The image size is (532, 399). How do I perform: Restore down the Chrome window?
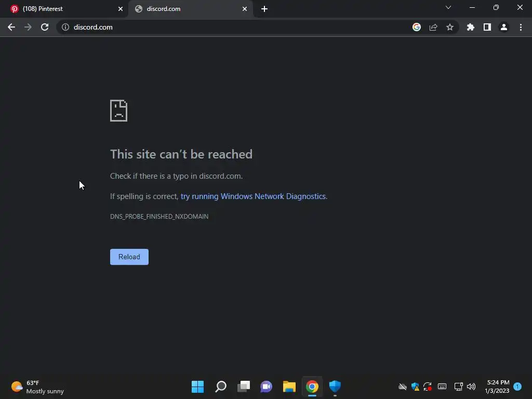496,7
